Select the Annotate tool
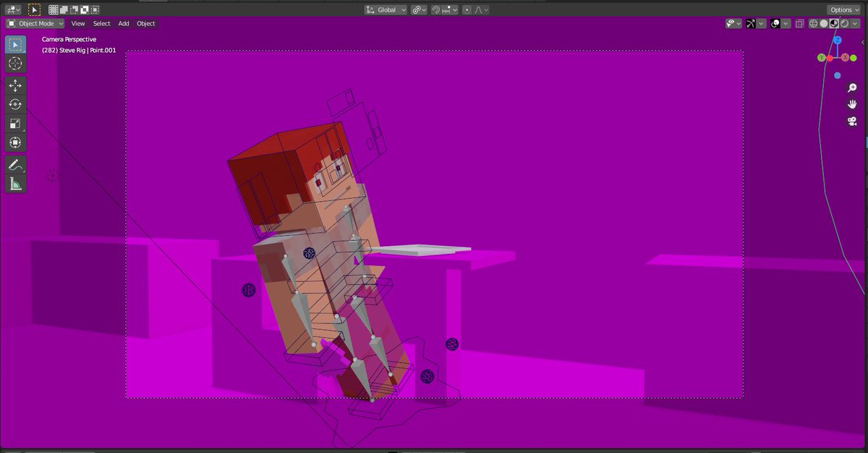 [16, 165]
